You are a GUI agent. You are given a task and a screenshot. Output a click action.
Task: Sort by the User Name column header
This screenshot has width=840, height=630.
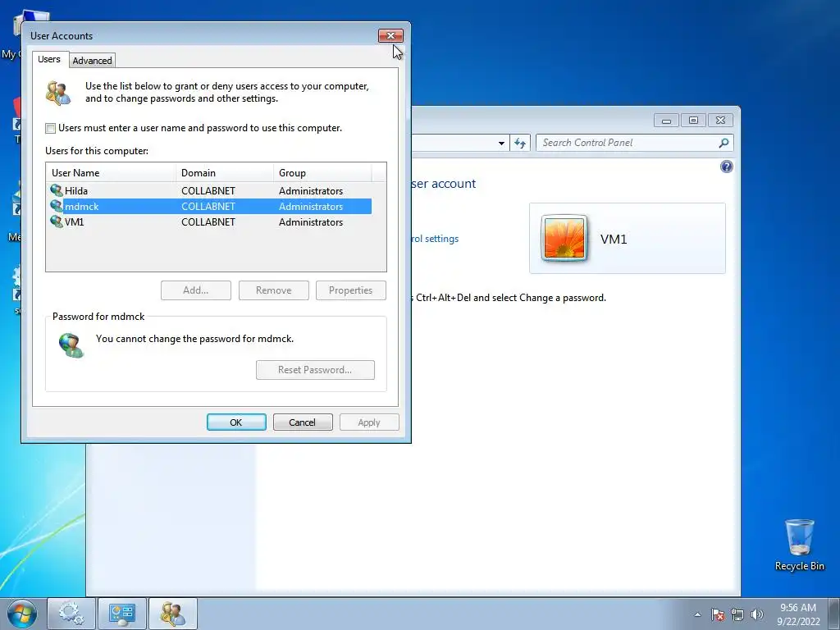tap(111, 172)
